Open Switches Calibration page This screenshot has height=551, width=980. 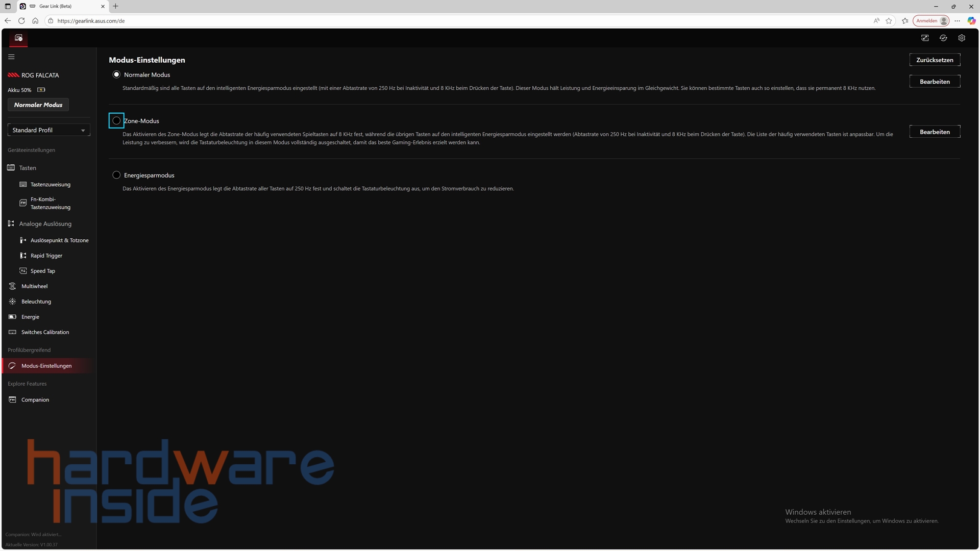(x=45, y=332)
